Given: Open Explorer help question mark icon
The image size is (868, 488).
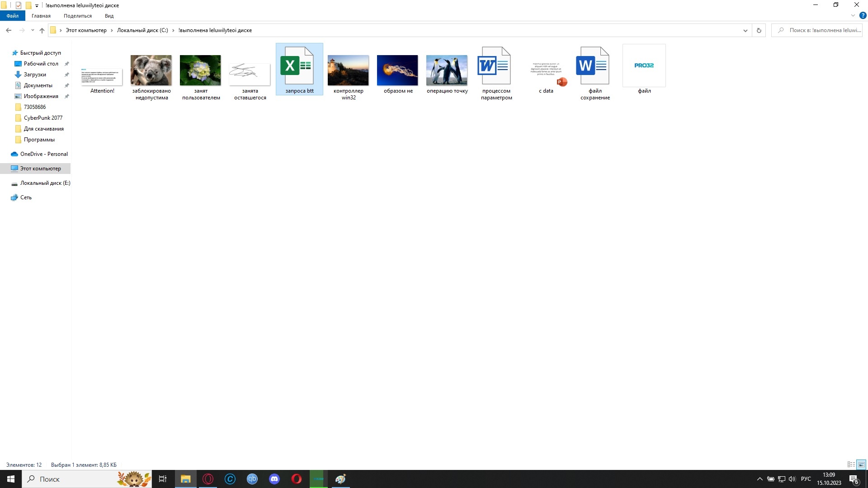Looking at the screenshot, I should point(863,15).
